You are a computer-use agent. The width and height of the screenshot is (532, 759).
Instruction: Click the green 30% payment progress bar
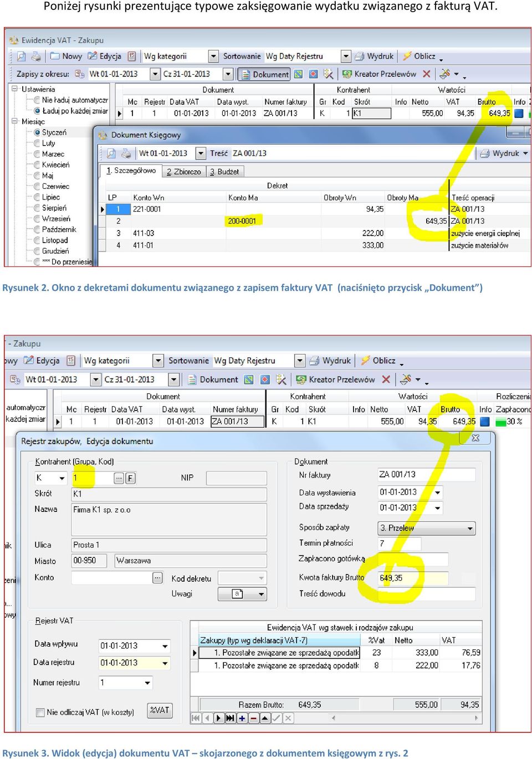pos(501,422)
